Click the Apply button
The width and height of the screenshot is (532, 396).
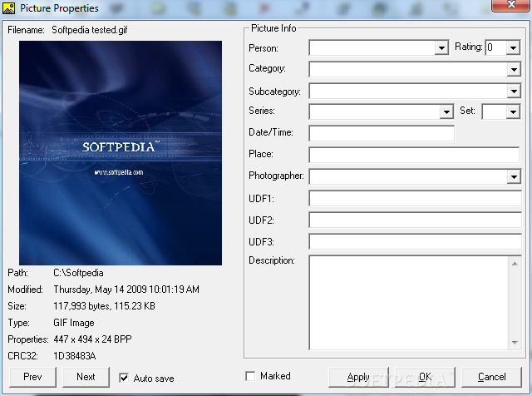[x=358, y=377]
